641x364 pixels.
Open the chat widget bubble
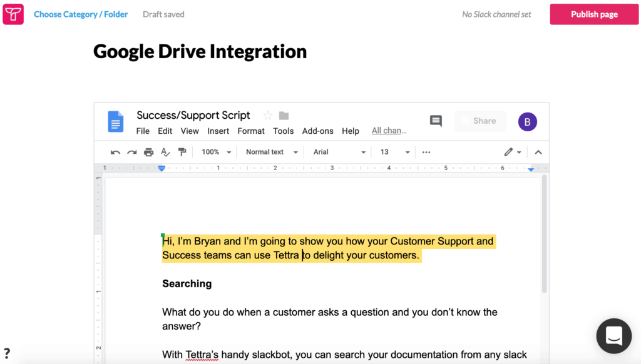point(613,336)
